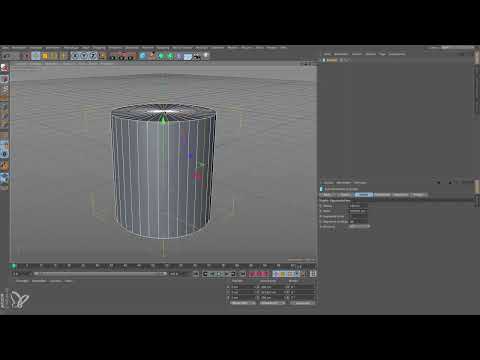Select the yellow Scale tool
The image size is (480, 360).
45,56
